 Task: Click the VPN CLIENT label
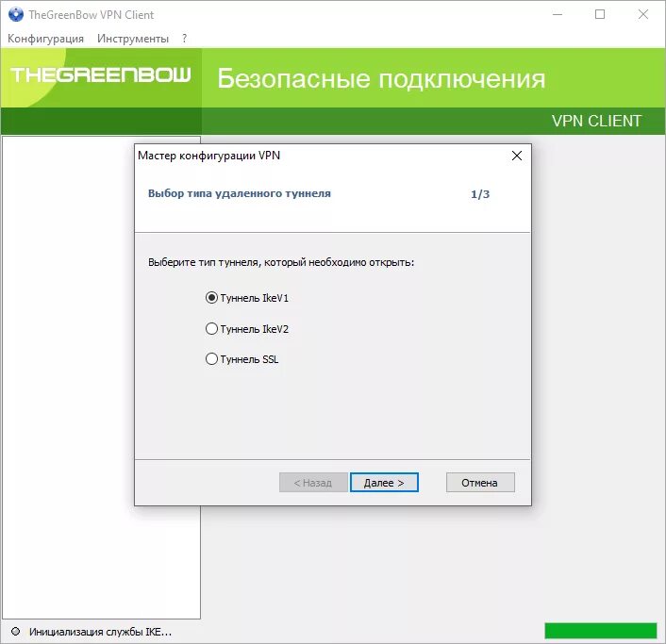[596, 121]
